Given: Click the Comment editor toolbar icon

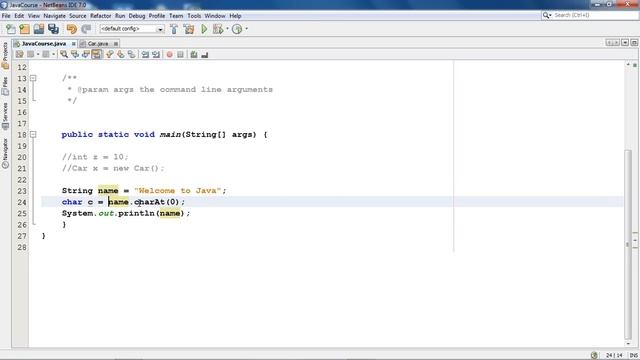Looking at the screenshot, I should (x=194, y=54).
